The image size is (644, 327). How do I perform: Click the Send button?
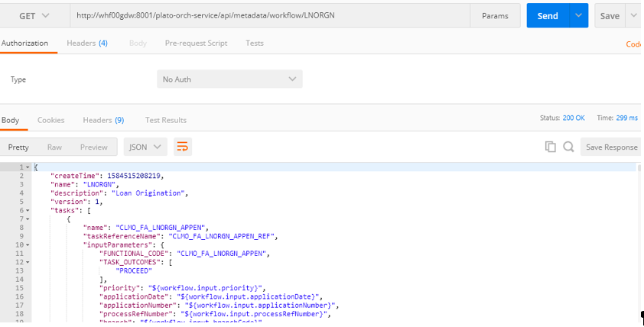[548, 15]
